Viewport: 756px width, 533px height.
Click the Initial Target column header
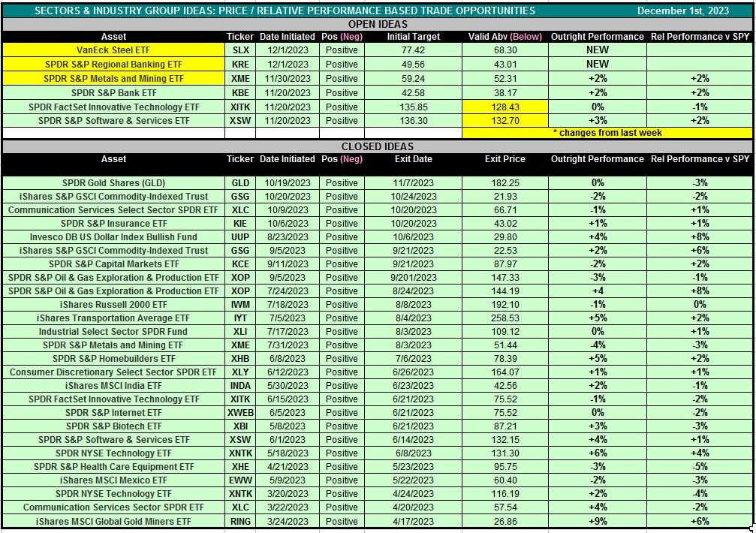click(414, 37)
